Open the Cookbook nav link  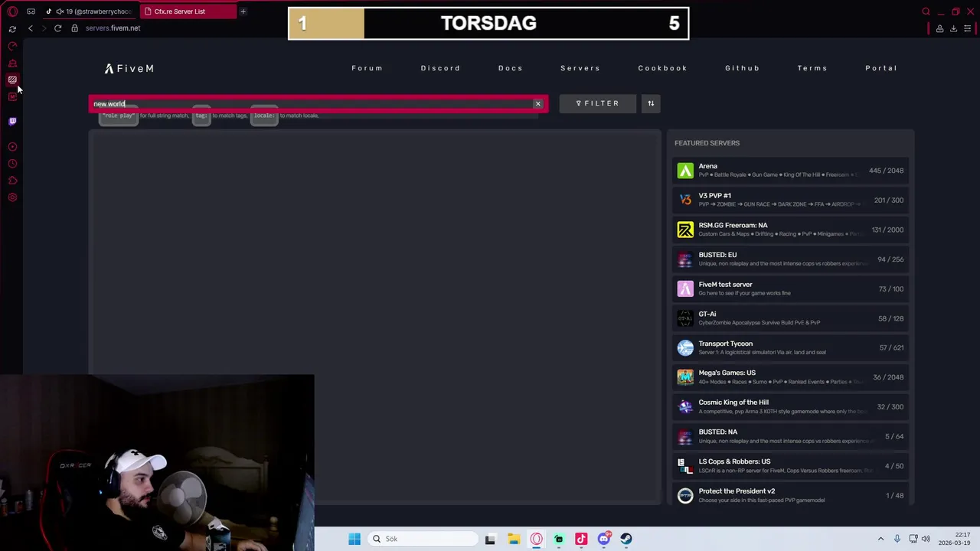click(x=662, y=68)
